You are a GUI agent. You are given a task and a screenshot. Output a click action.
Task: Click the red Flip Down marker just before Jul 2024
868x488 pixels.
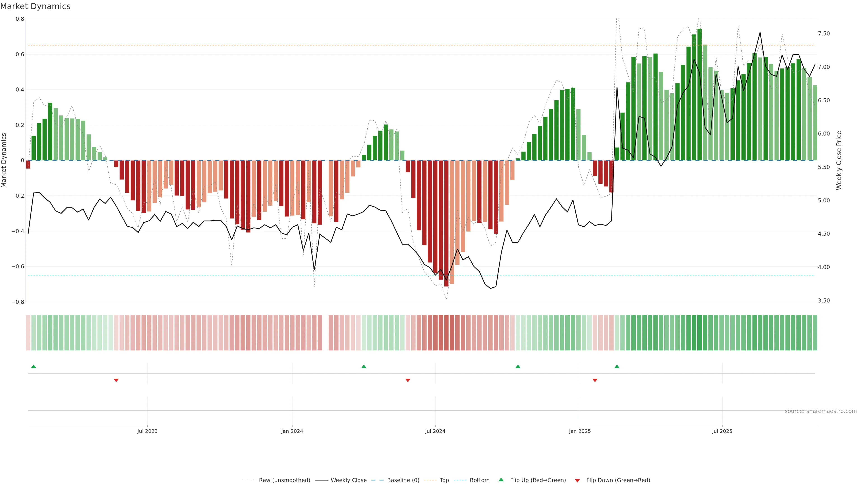click(408, 380)
